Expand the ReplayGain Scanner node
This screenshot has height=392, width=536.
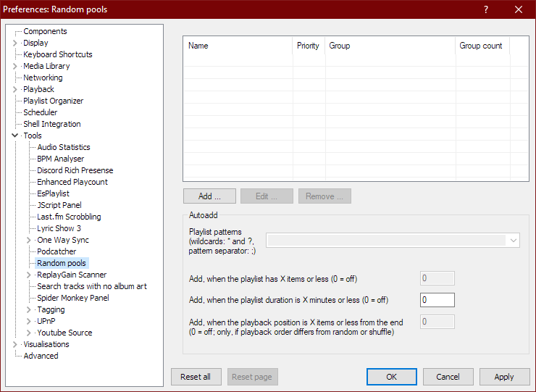tap(29, 275)
